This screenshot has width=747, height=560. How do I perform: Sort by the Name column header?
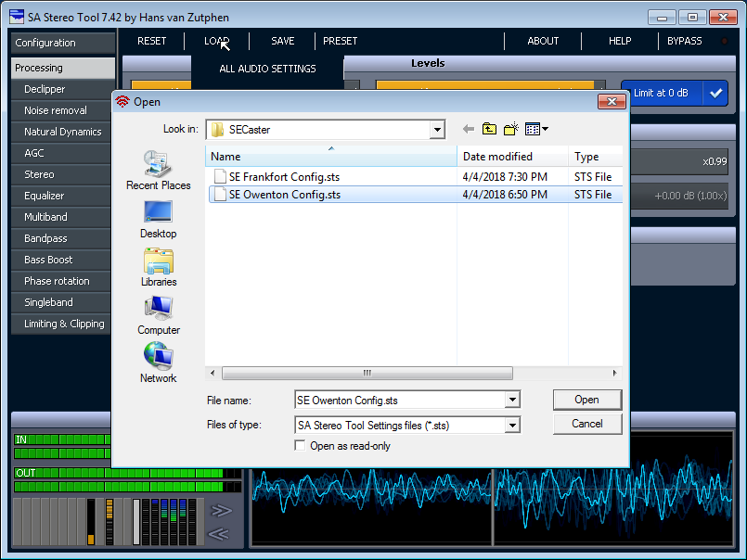click(x=331, y=156)
